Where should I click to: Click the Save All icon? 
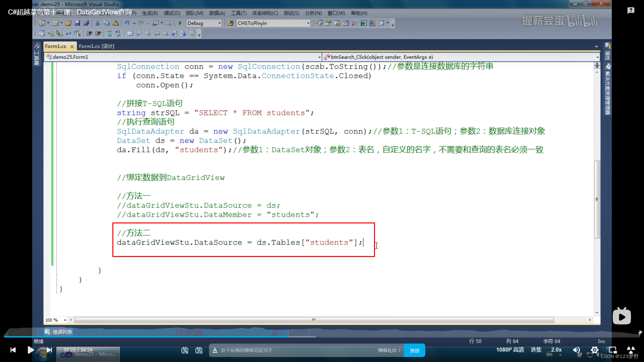[x=86, y=23]
